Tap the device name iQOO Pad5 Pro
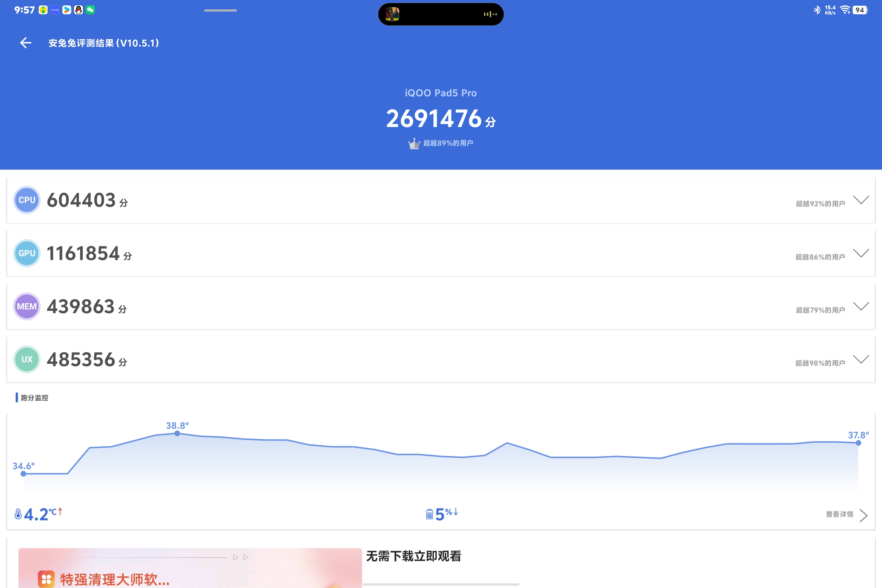Viewport: 882px width, 588px height. (x=441, y=93)
